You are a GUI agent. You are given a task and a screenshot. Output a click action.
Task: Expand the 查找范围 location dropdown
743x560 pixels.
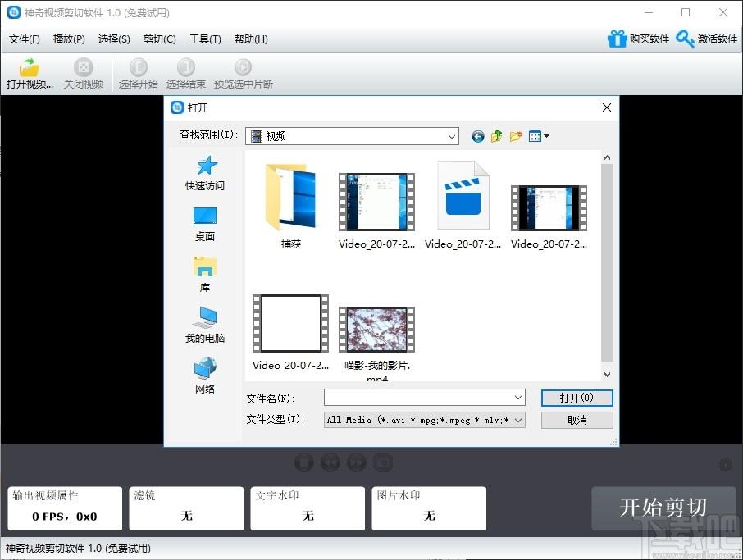coord(452,136)
